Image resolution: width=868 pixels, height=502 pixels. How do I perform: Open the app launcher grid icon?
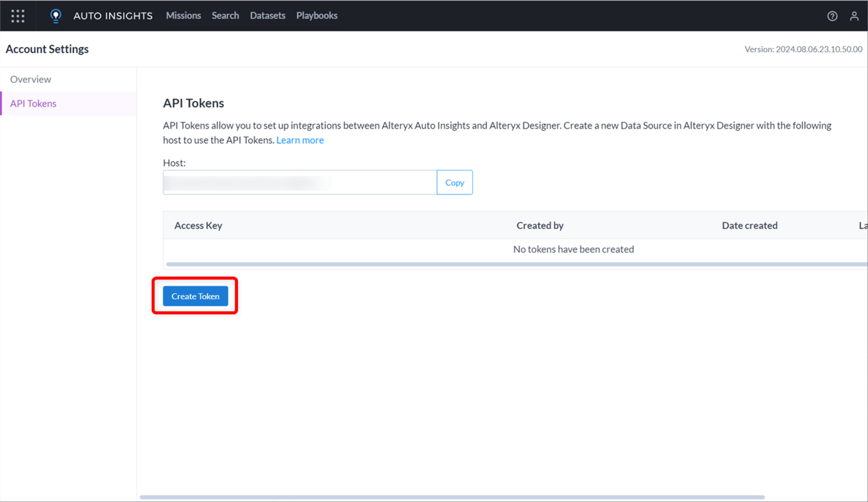[18, 16]
